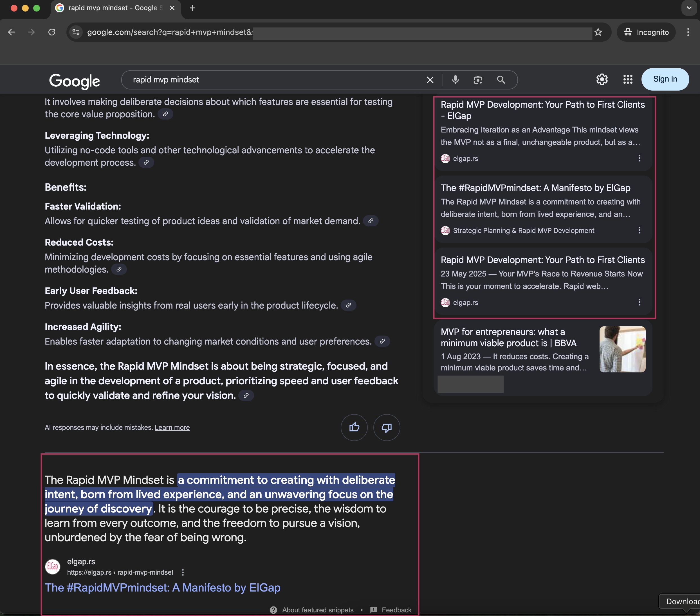The image size is (700, 616).
Task: Open The #RapidMVPmindset Manifesto result link
Action: pyautogui.click(x=162, y=588)
